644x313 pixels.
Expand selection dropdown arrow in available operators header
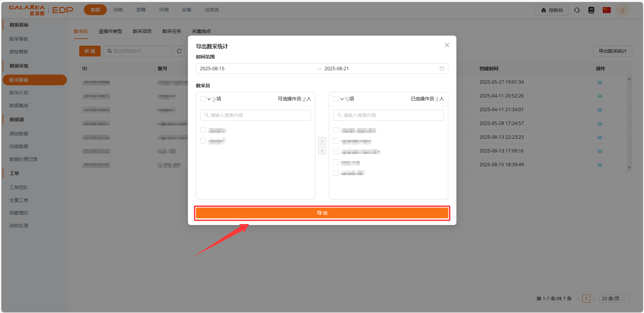[209, 99]
